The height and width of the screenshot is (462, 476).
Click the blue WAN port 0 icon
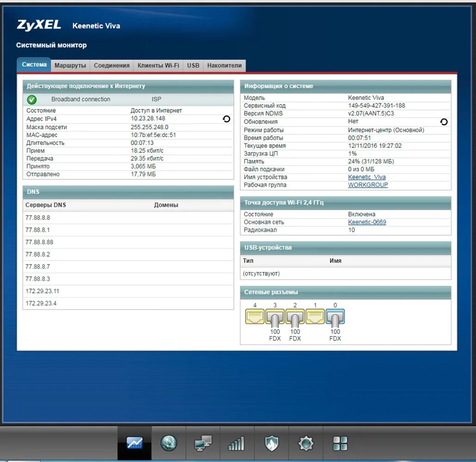[335, 316]
